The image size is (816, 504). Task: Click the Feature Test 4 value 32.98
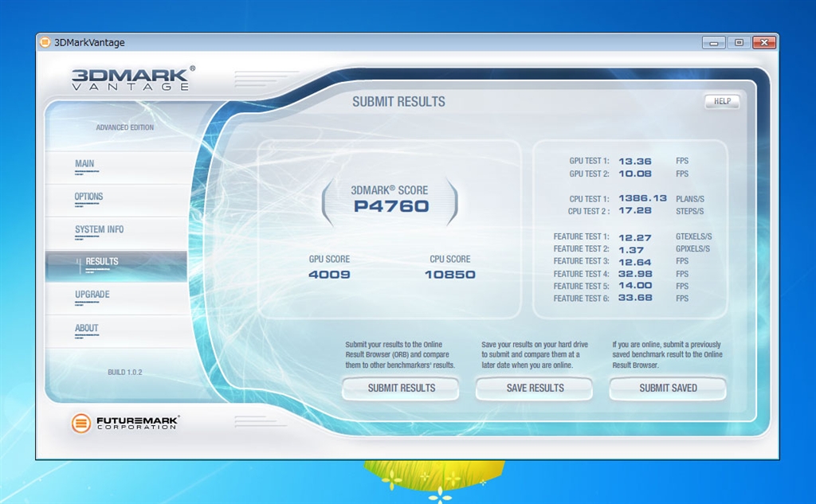pyautogui.click(x=635, y=274)
